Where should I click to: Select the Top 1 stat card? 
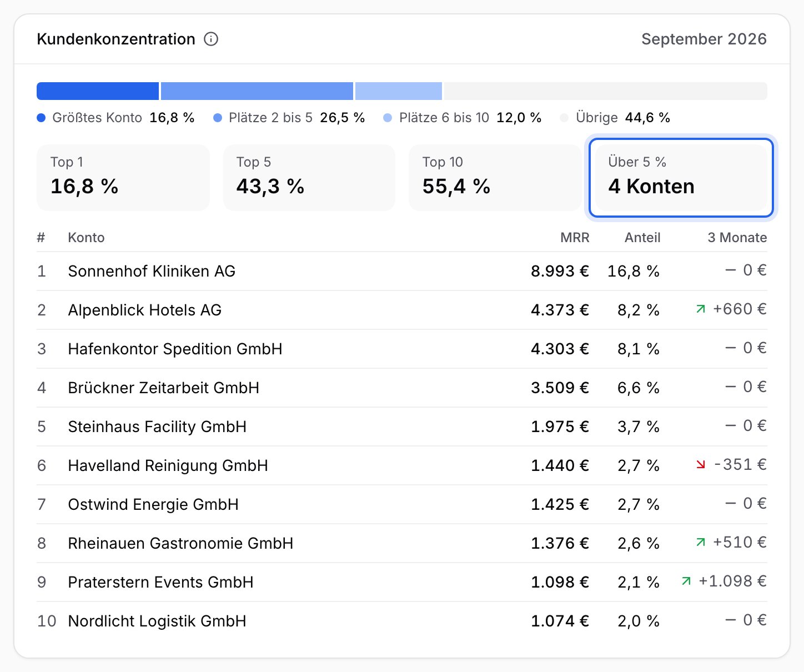[x=123, y=178]
